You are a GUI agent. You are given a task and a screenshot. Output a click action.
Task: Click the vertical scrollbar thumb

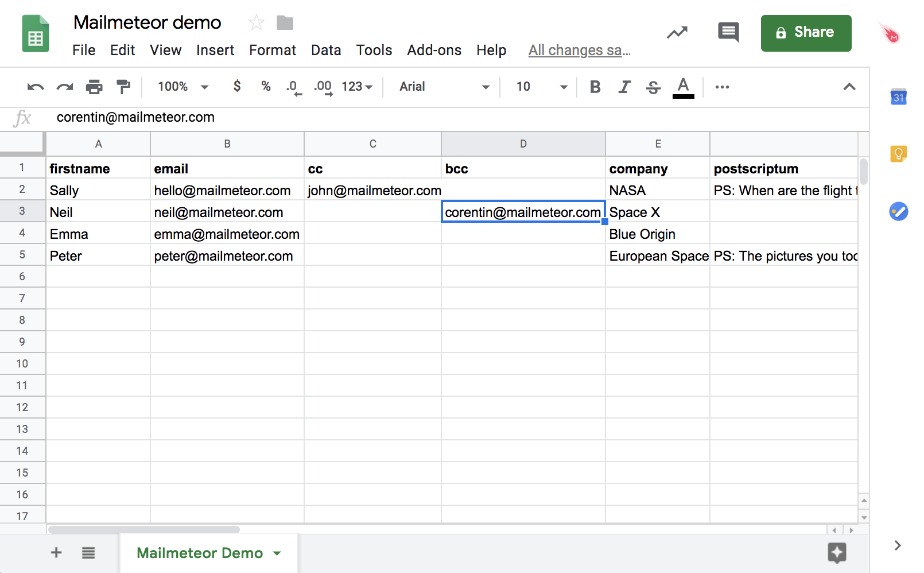pos(864,171)
